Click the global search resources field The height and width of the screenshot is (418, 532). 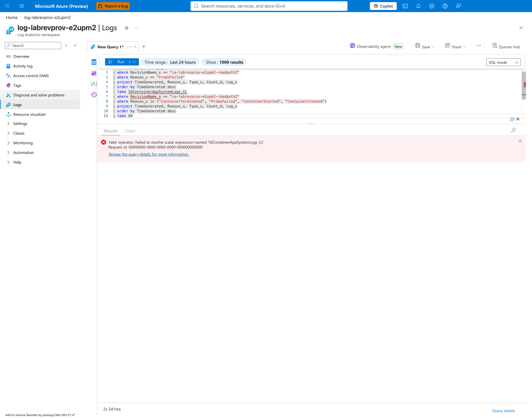point(269,6)
